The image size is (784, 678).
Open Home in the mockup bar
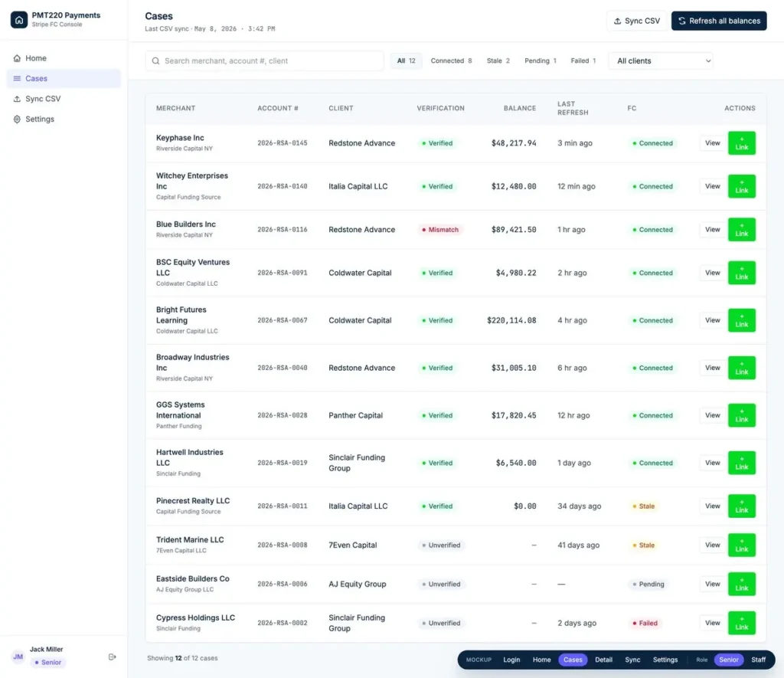[x=541, y=660]
